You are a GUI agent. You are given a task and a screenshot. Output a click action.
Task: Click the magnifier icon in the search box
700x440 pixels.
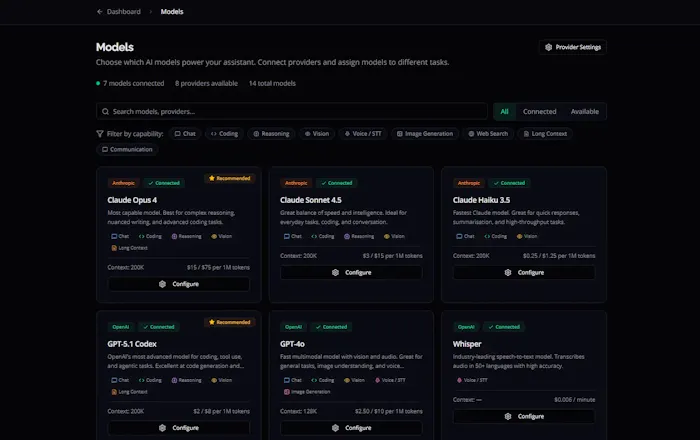(105, 112)
